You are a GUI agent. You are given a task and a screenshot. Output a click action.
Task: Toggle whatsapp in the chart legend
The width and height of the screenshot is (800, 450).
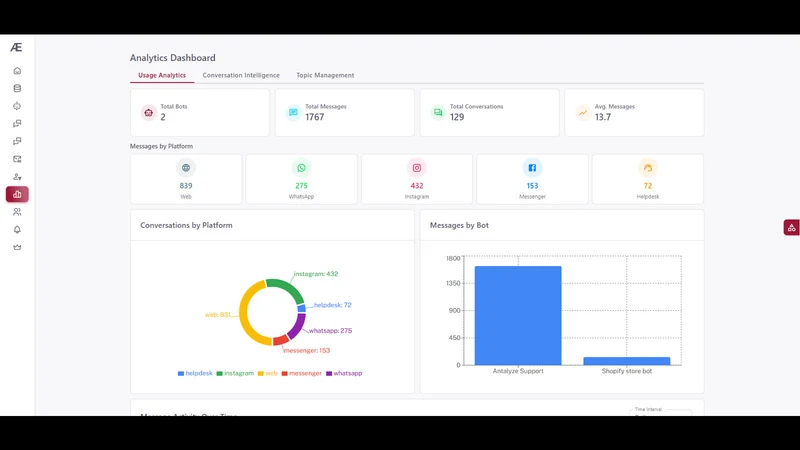(344, 373)
